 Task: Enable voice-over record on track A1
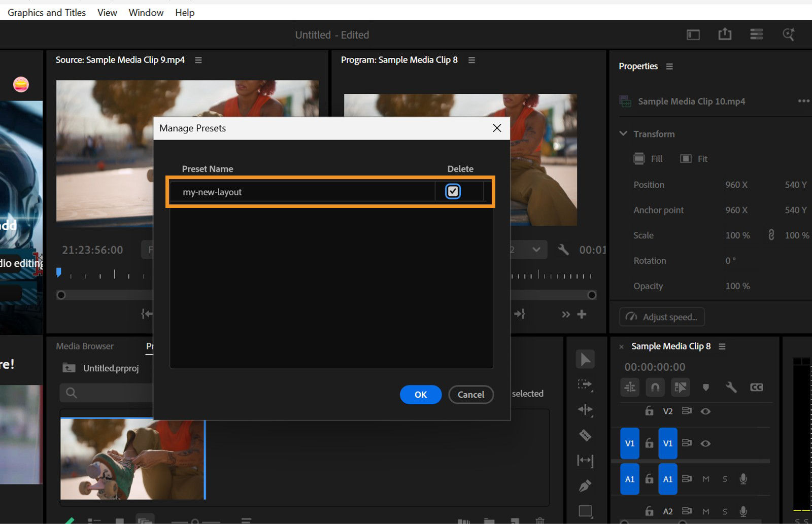[743, 478]
